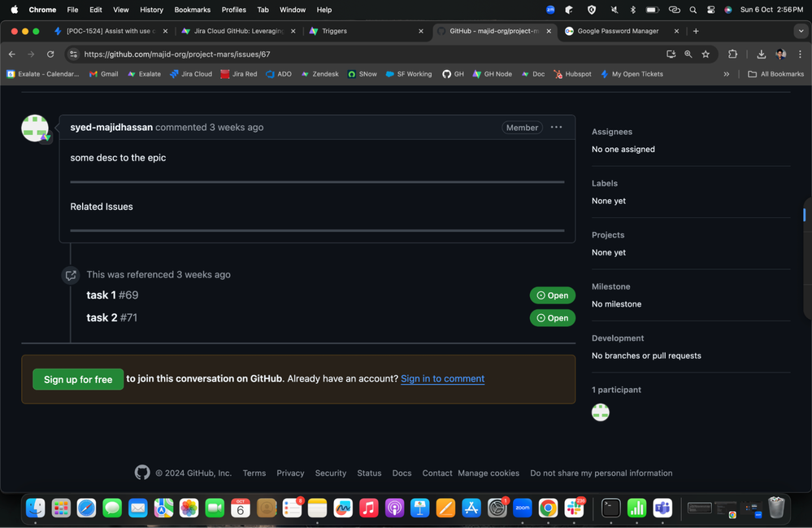The height and width of the screenshot is (528, 812).
Task: Open the Chrome extensions puzzle icon
Action: tap(732, 54)
